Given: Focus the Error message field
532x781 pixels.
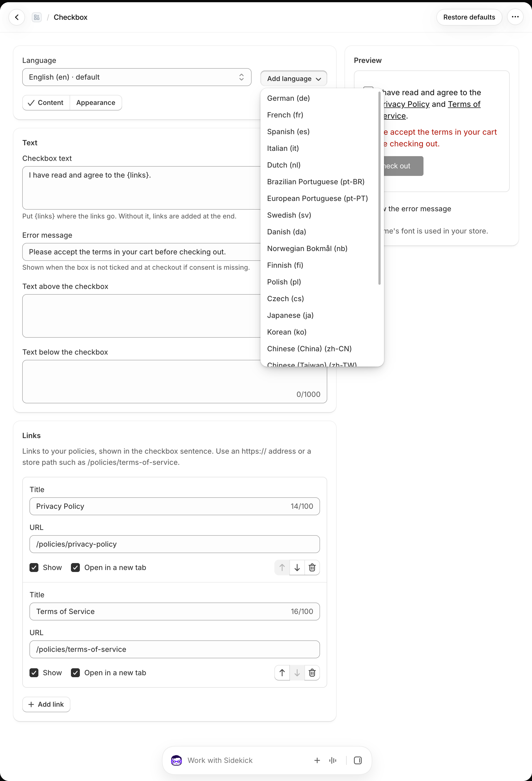Looking at the screenshot, I should tap(141, 252).
